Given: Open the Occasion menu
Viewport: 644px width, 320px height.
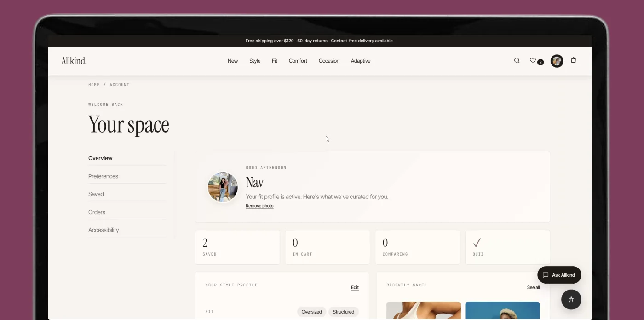Looking at the screenshot, I should (329, 61).
